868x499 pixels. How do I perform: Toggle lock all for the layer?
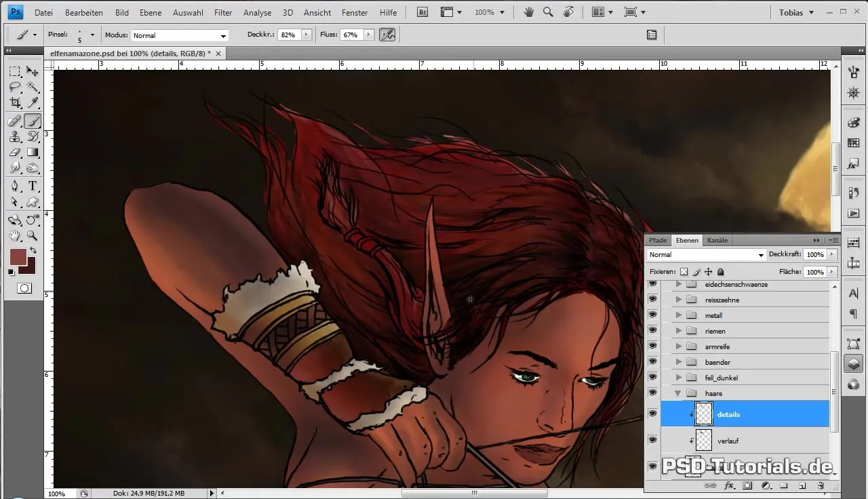(x=720, y=271)
